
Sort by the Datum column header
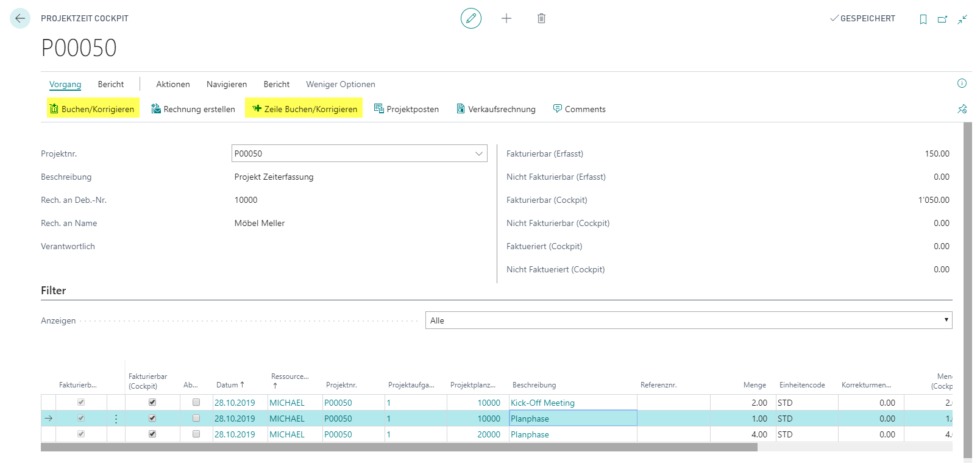(230, 385)
